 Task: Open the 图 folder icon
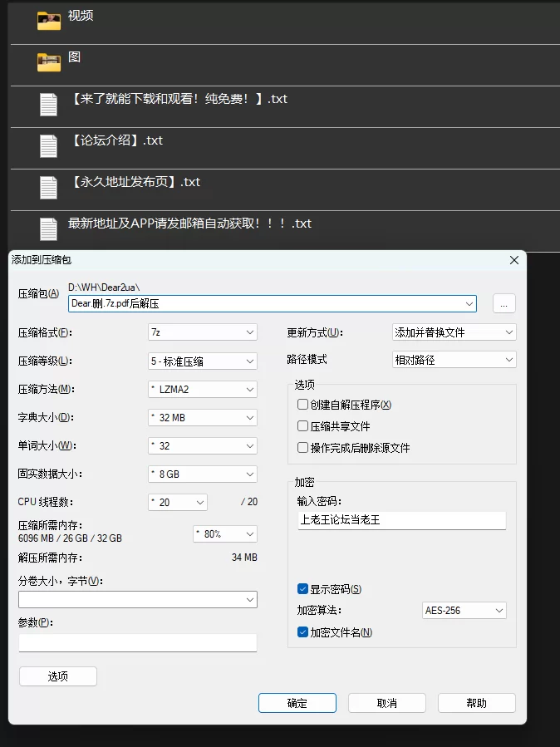point(48,63)
